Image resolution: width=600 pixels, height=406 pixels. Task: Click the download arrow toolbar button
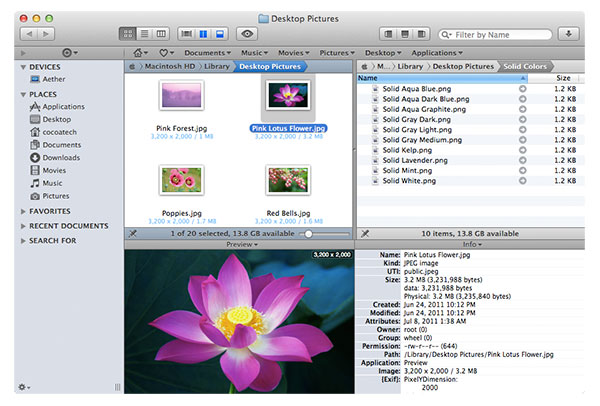point(569,34)
